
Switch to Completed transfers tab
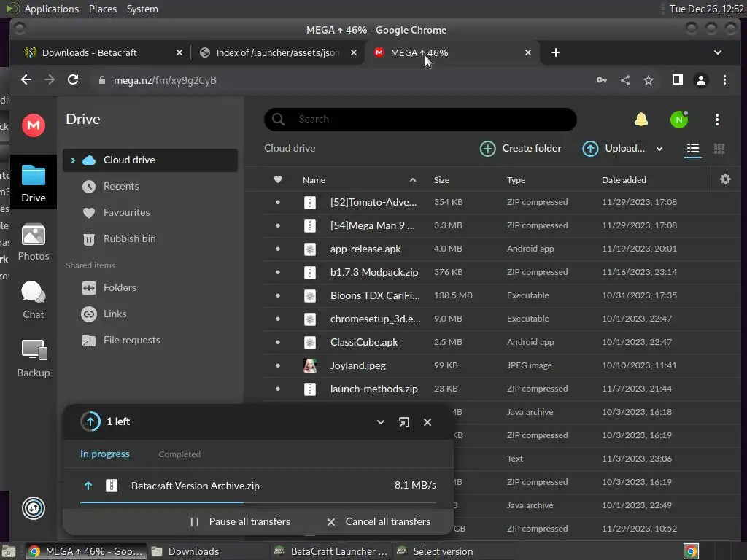tap(179, 454)
